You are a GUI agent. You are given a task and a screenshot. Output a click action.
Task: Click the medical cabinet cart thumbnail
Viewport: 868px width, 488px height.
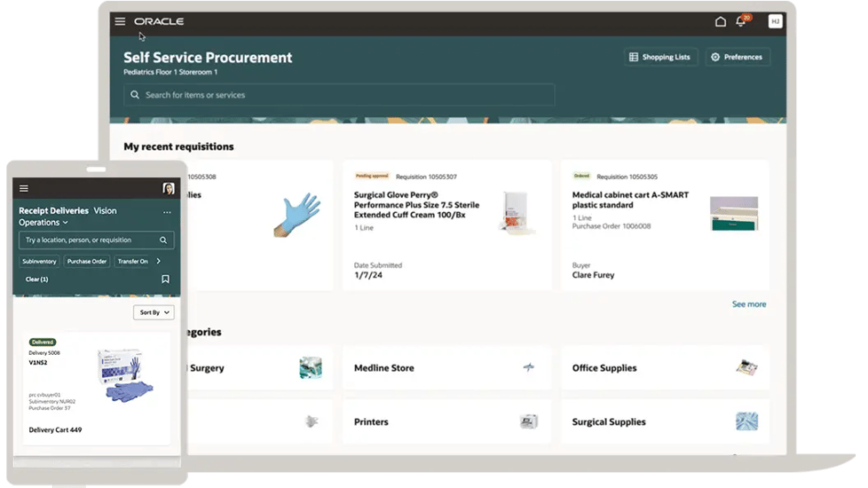click(x=734, y=214)
